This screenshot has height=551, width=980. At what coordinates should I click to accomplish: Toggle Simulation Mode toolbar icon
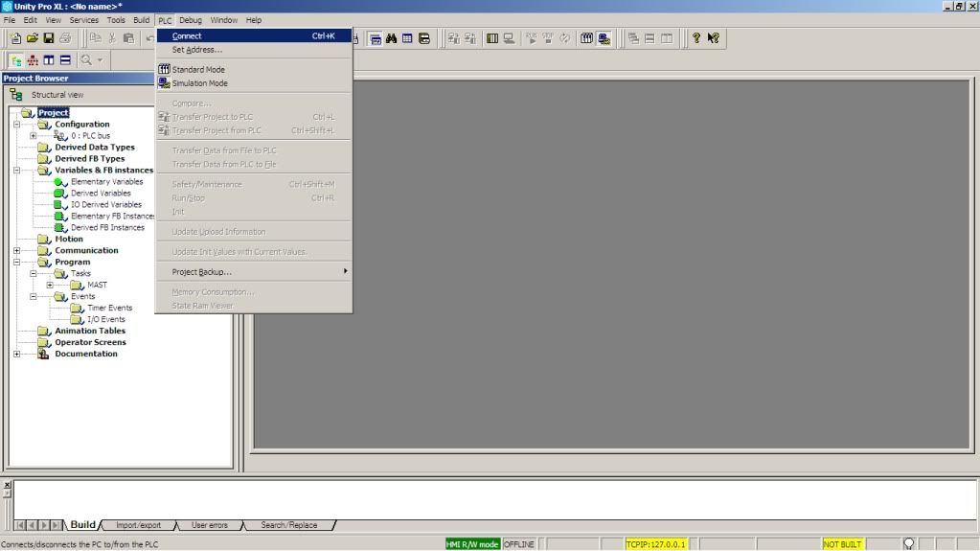[x=604, y=38]
